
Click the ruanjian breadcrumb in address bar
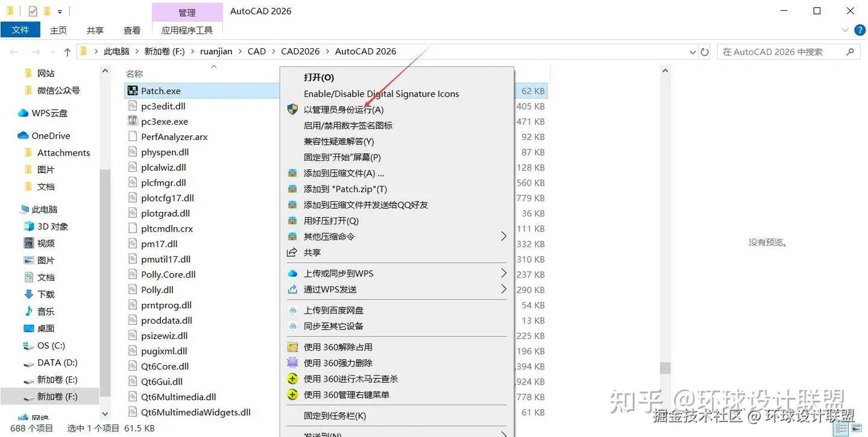(216, 52)
